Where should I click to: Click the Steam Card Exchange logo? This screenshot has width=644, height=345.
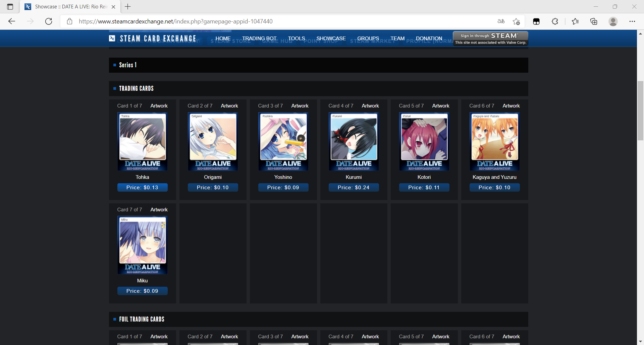coord(153,39)
